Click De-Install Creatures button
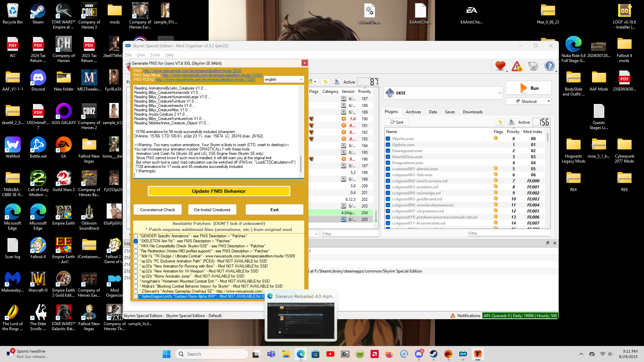This screenshot has height=362, width=644. [212, 210]
